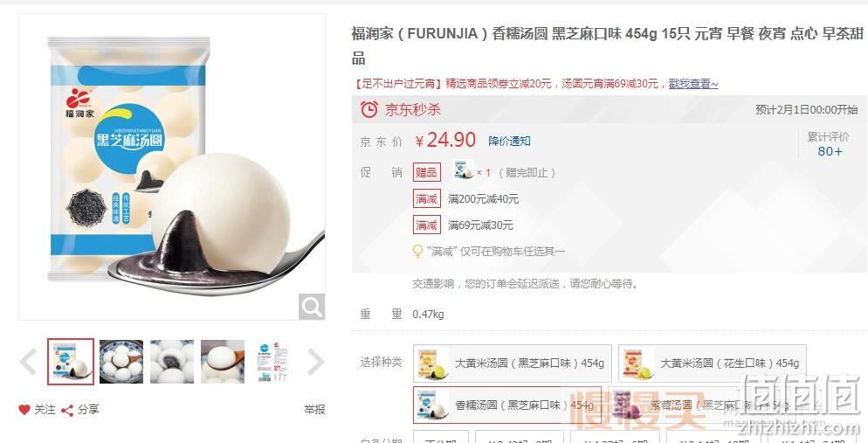Click 降价通知 price alert link
The image size is (868, 443).
coord(509,142)
